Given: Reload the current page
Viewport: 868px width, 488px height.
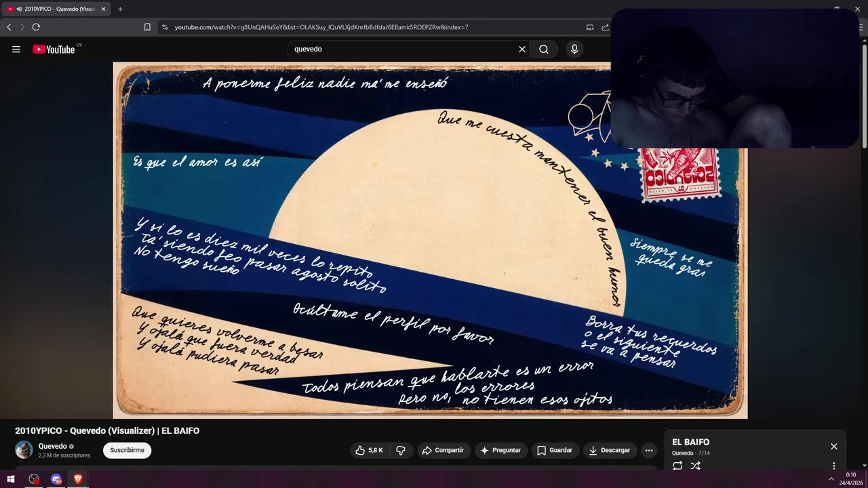Looking at the screenshot, I should [x=36, y=27].
